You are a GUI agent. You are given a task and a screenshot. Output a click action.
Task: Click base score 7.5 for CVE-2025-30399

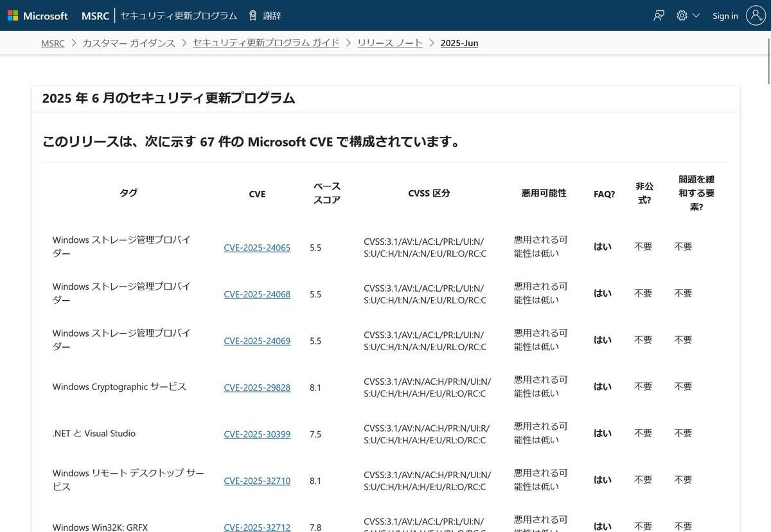coord(315,434)
